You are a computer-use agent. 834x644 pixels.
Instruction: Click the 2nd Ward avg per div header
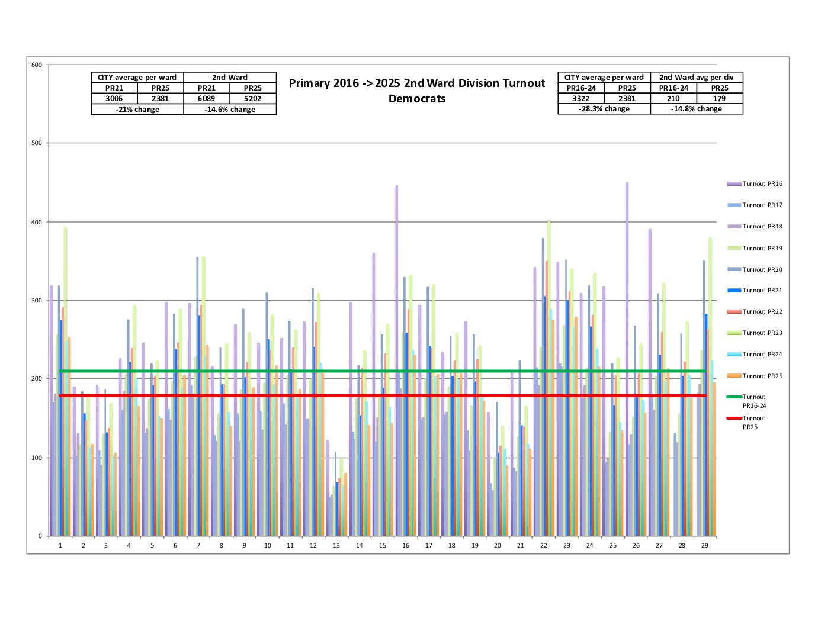(696, 78)
